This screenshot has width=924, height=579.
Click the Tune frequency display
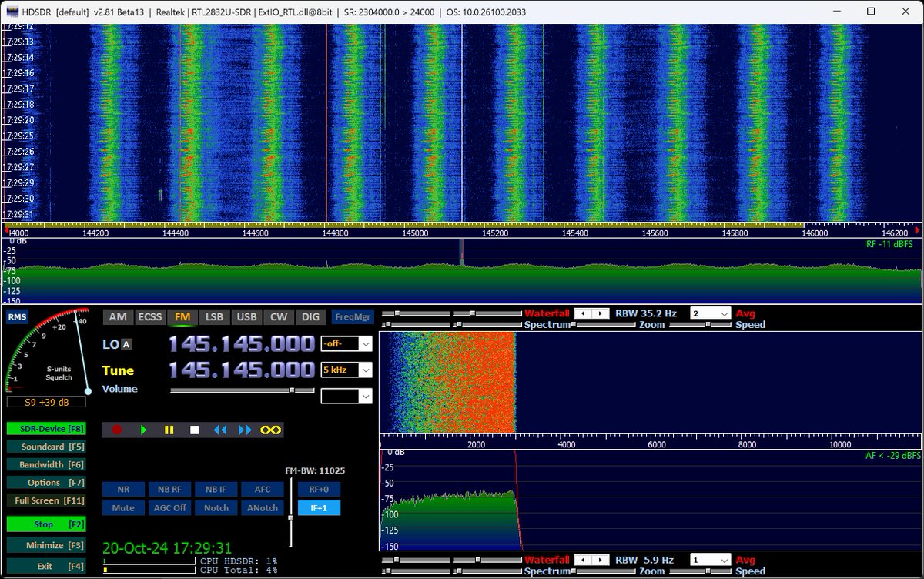[239, 370]
